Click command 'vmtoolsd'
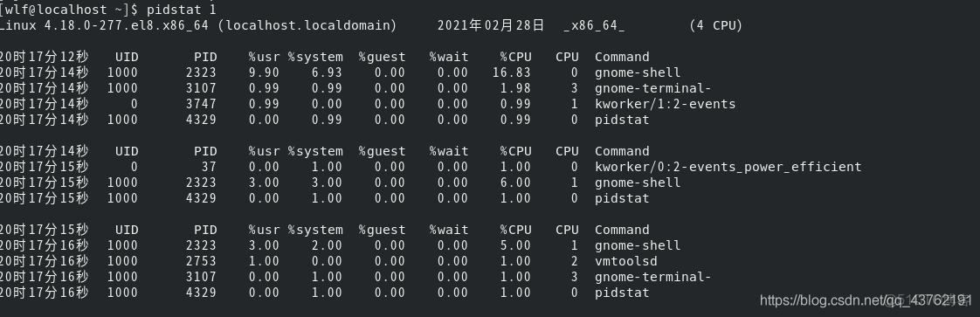This screenshot has height=317, width=980. point(625,261)
